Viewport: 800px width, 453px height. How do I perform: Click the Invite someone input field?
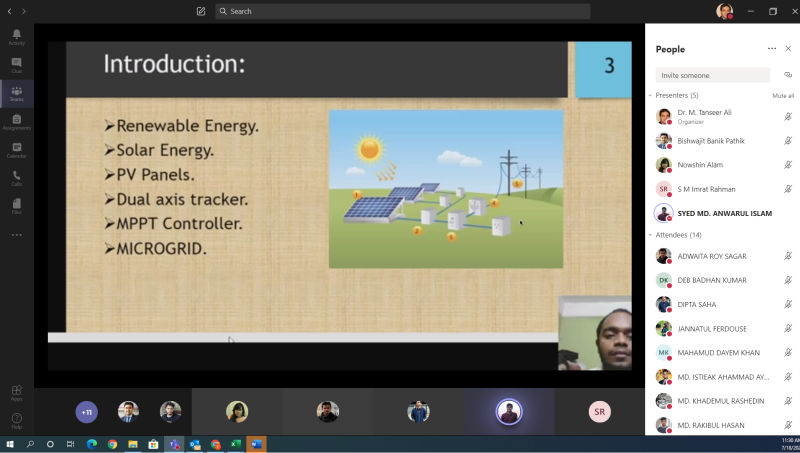click(x=713, y=75)
